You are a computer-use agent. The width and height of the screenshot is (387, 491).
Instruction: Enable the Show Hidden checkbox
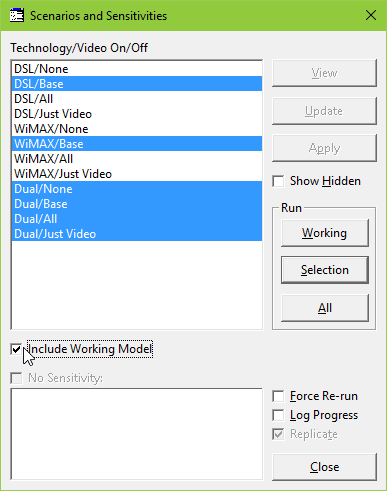tap(278, 181)
